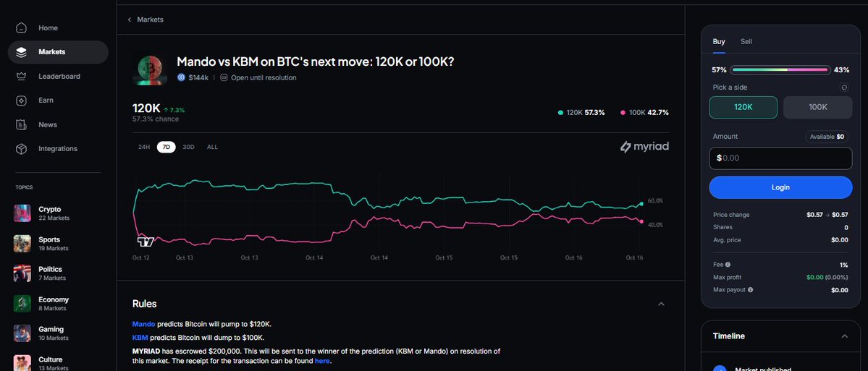The width and height of the screenshot is (868, 371).
Task: Open the Gaming topic thumbnail
Action: 22,333
